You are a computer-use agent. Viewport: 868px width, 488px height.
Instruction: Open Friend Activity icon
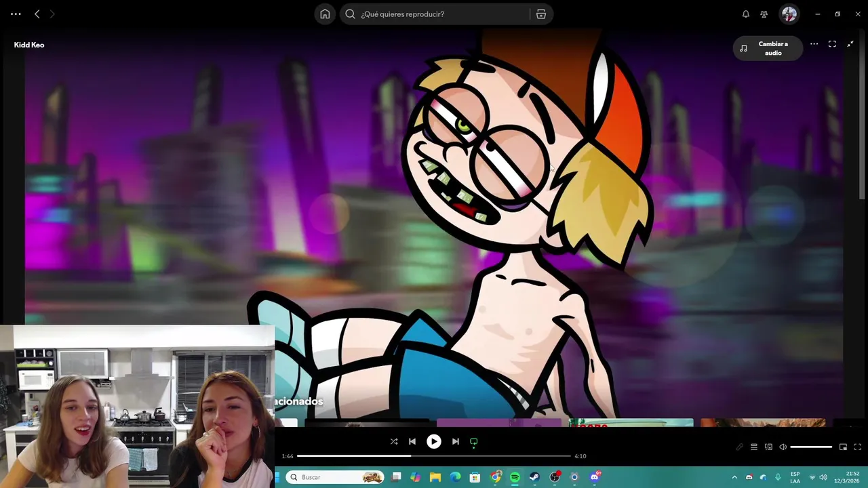(x=764, y=14)
